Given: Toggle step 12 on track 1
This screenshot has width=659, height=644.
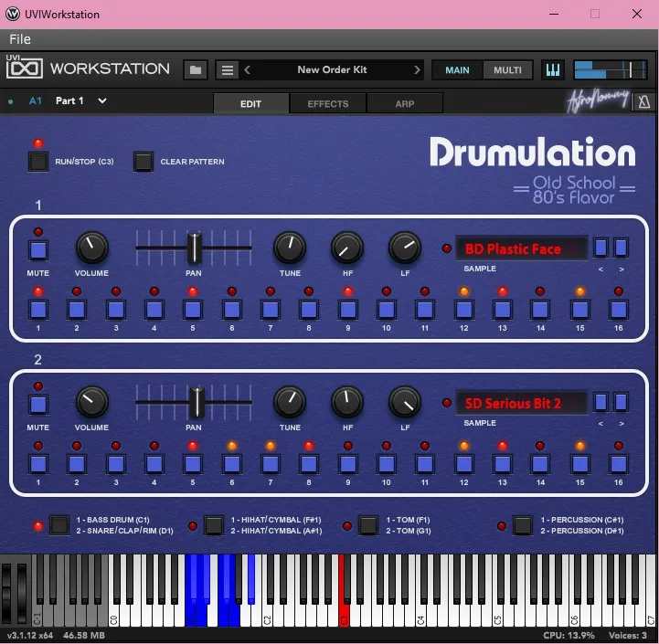Looking at the screenshot, I should tap(464, 310).
